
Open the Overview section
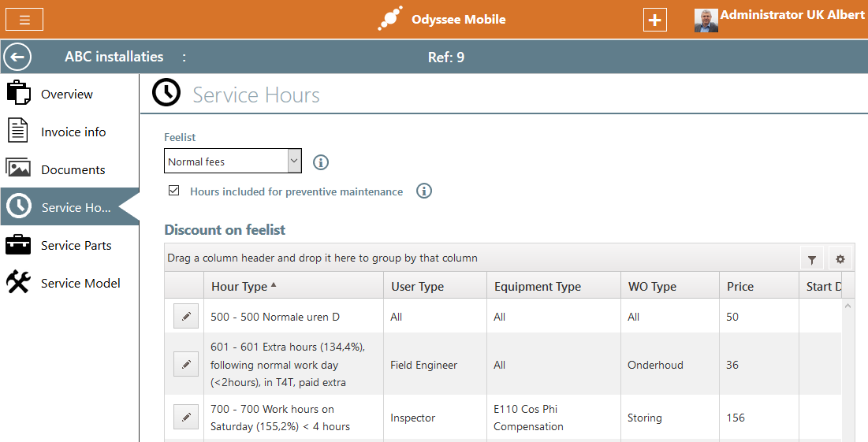tap(67, 95)
